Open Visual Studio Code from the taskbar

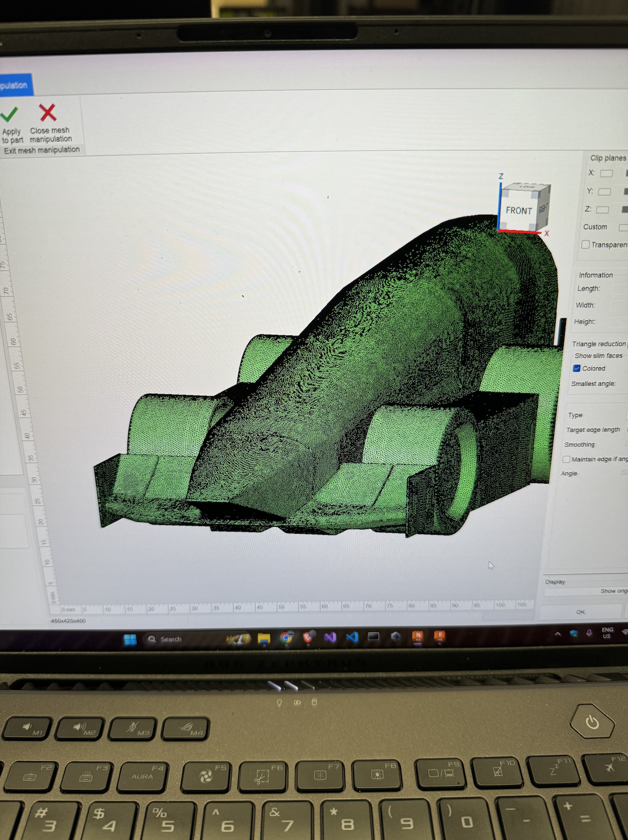352,637
